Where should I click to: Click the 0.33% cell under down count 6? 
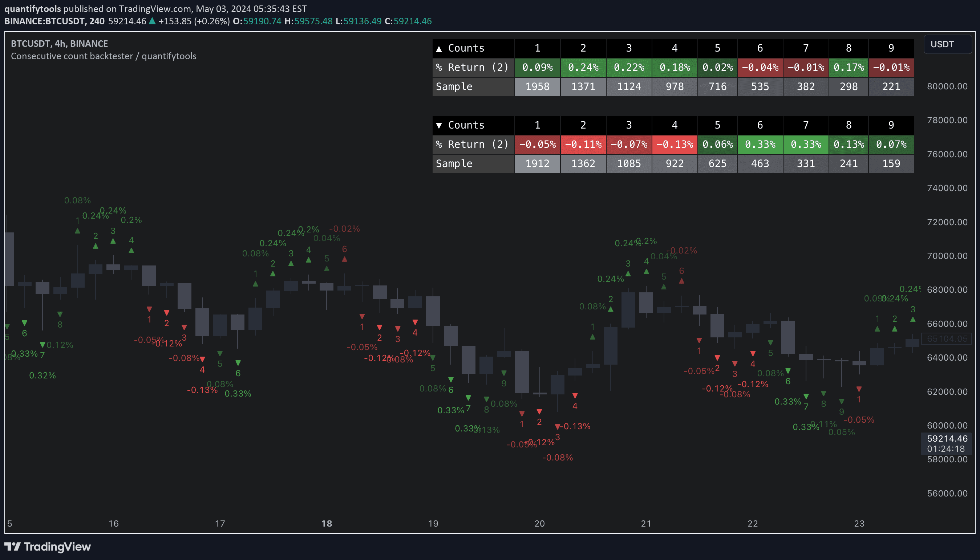[x=760, y=145]
